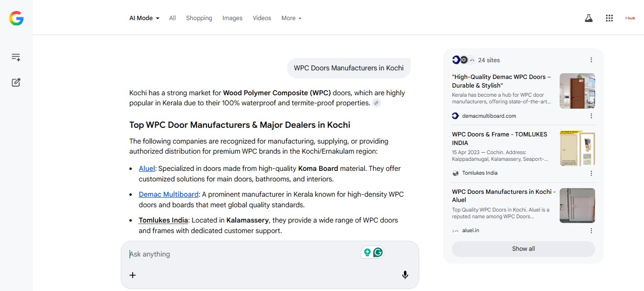Viewport: 644px width, 291px height.
Task: Open "WPC Doors & Frame - TOMLUKES INDIA" result
Action: click(500, 138)
